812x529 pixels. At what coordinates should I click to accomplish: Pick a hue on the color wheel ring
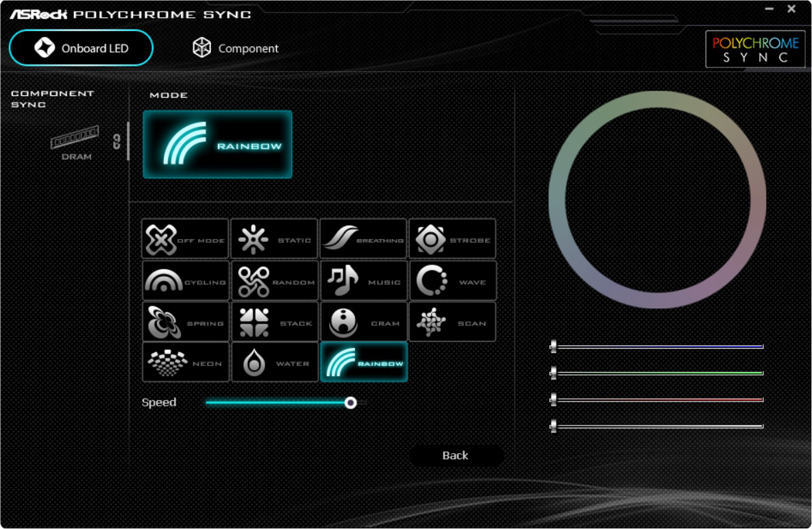point(658,100)
